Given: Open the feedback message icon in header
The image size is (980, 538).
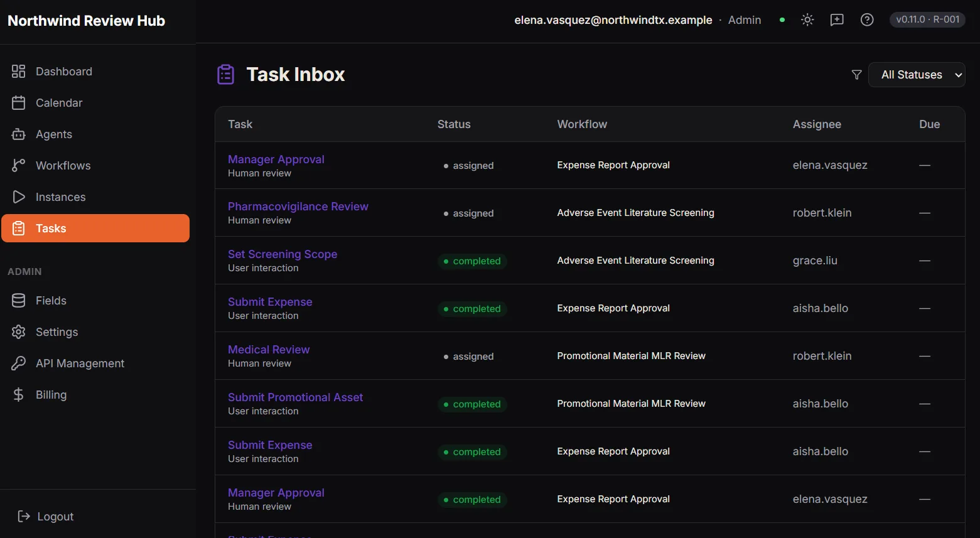Looking at the screenshot, I should point(837,20).
